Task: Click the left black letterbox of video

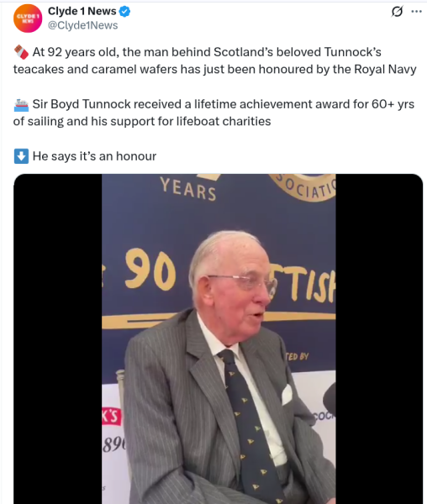Action: click(58, 339)
